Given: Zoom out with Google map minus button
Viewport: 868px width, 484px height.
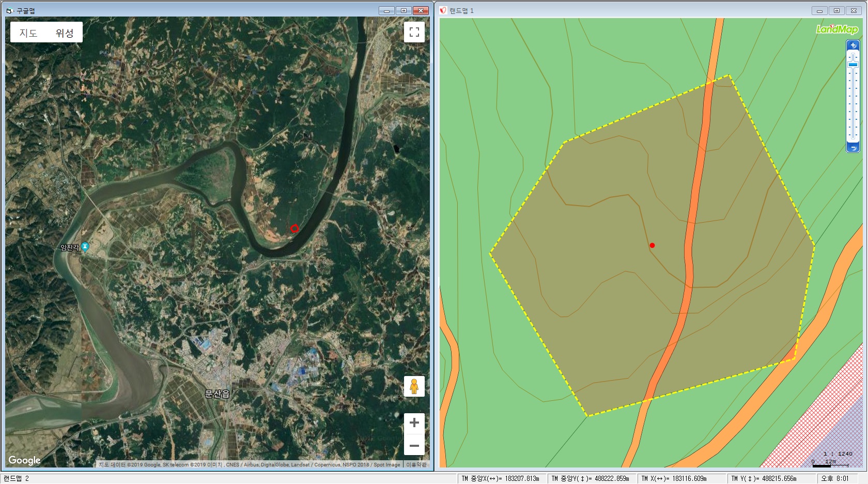Looking at the screenshot, I should tap(414, 445).
